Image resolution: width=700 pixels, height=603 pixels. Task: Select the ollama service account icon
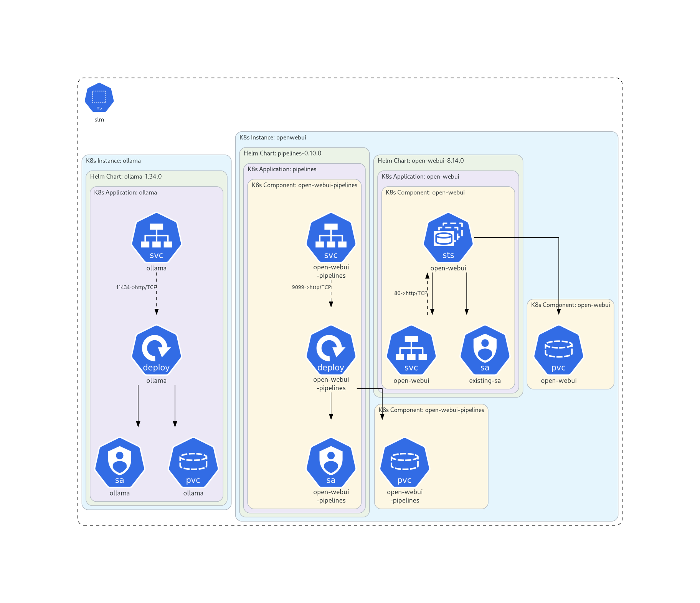[119, 463]
